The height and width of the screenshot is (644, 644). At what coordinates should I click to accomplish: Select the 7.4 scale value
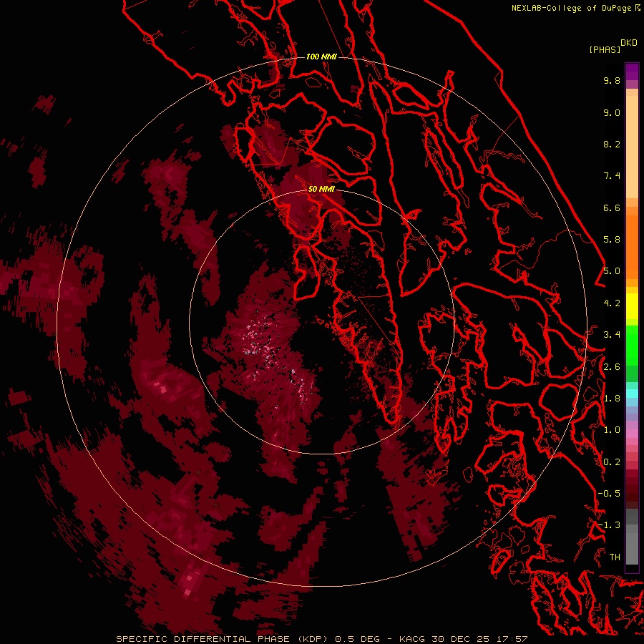point(612,176)
